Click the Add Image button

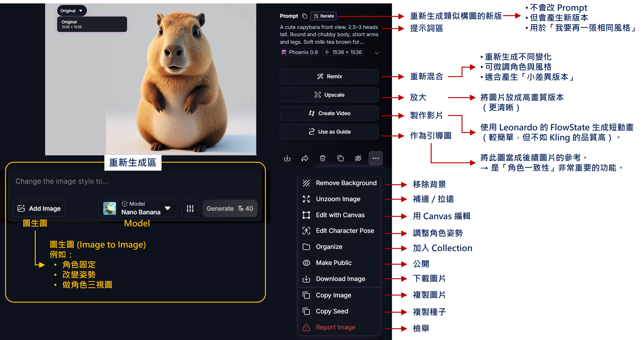click(x=39, y=208)
